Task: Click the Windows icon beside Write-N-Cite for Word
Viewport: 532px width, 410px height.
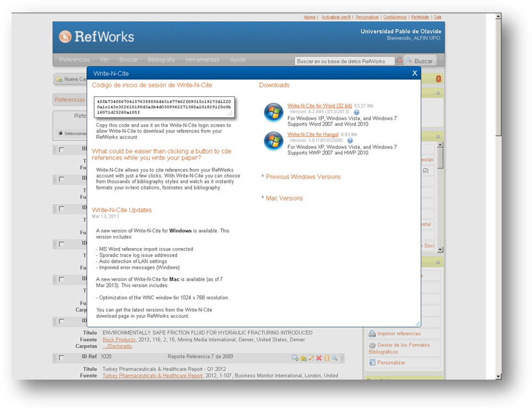Action: point(273,113)
